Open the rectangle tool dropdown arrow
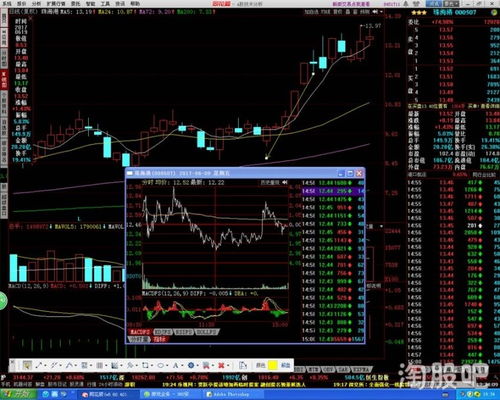 pos(151,366)
